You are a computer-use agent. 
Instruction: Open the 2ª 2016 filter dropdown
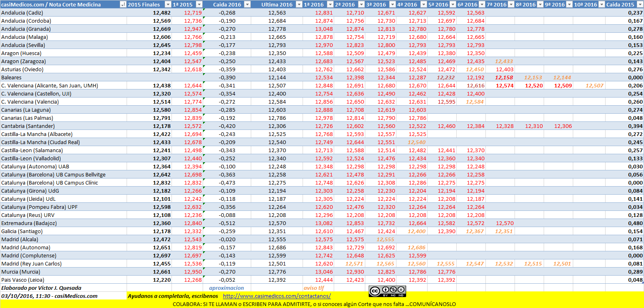361,4
